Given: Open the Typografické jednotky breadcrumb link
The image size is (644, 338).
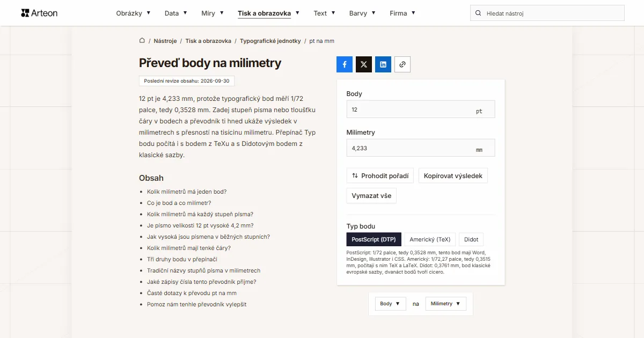Looking at the screenshot, I should click(270, 41).
